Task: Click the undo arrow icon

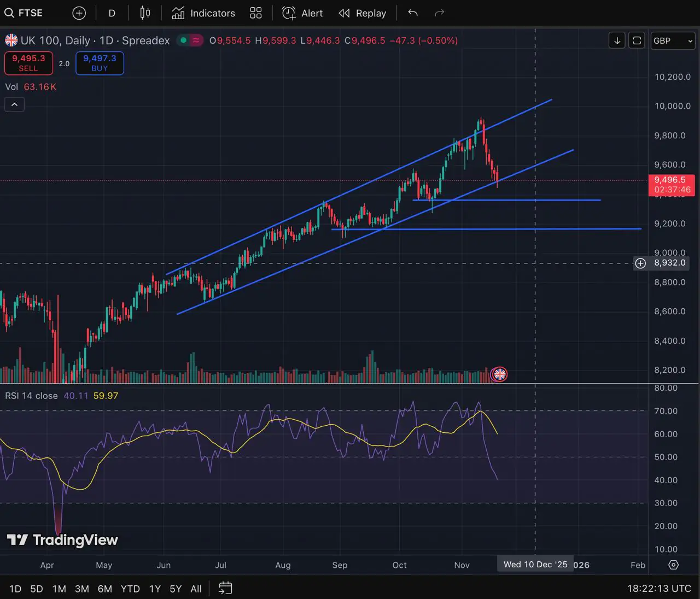Action: click(x=413, y=13)
